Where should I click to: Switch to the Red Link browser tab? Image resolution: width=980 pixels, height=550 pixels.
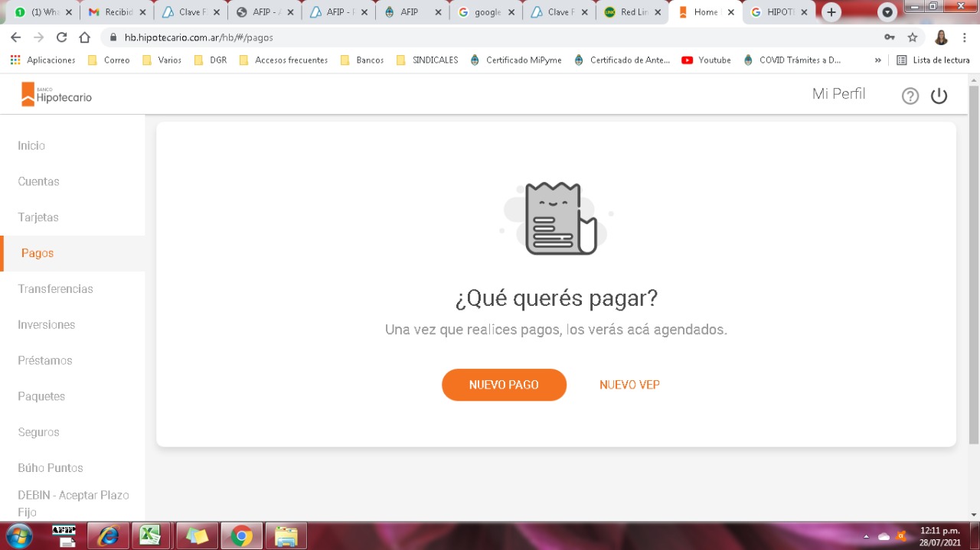pos(632,12)
